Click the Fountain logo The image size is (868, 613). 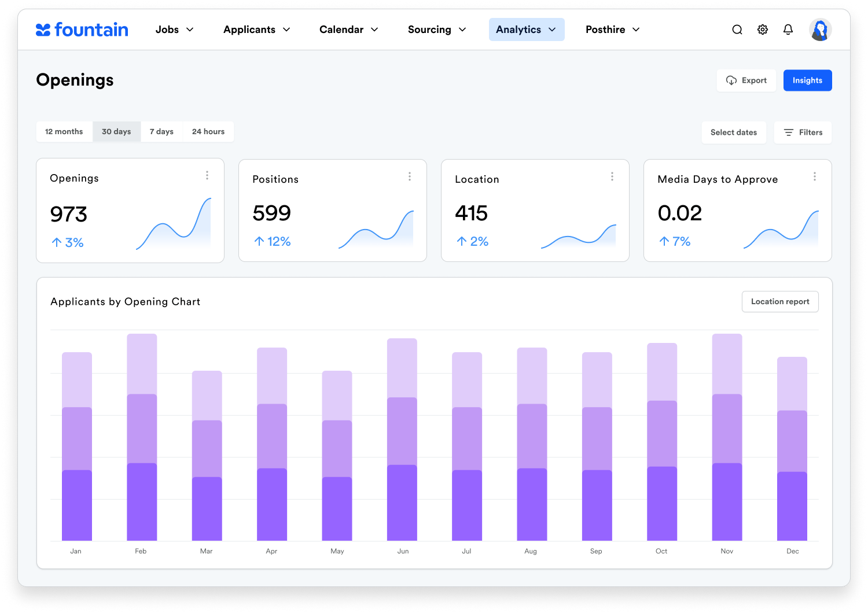(82, 29)
